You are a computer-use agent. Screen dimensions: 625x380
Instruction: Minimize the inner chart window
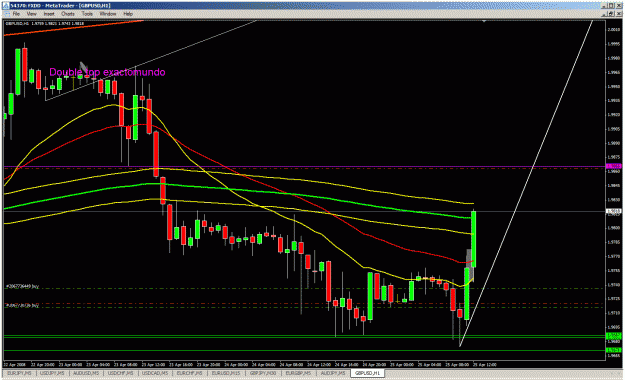pyautogui.click(x=604, y=14)
